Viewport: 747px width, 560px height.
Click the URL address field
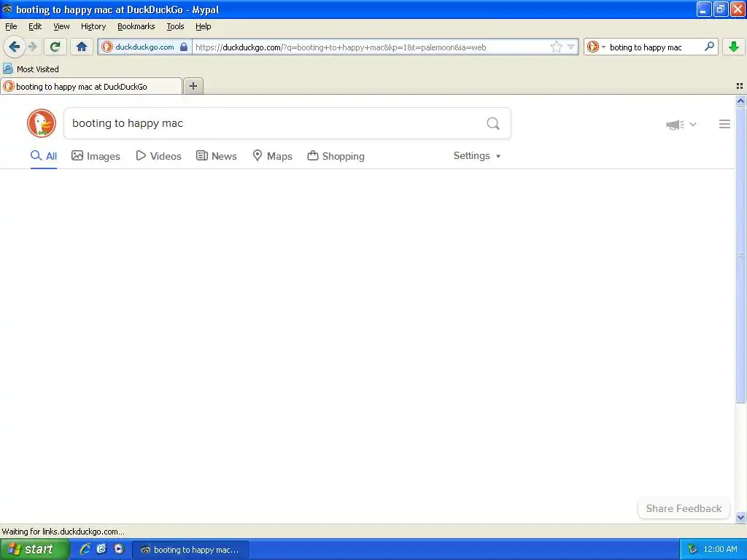(x=371, y=47)
